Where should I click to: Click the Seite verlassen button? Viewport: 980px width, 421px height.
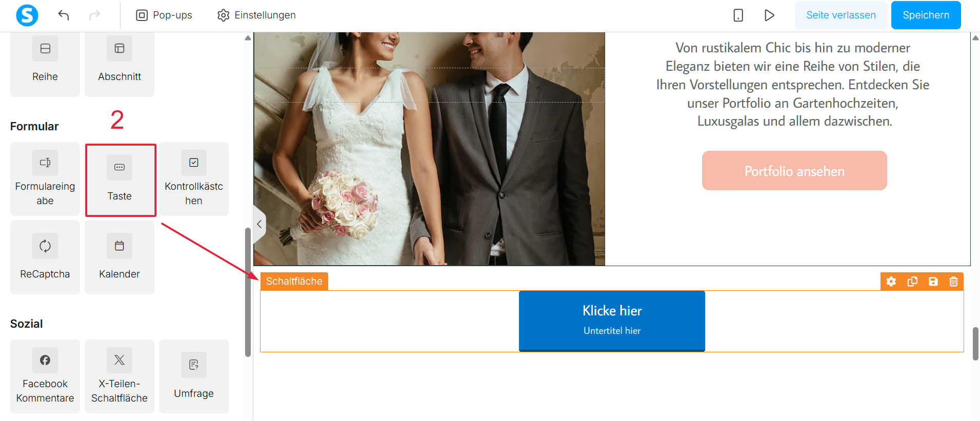point(841,15)
